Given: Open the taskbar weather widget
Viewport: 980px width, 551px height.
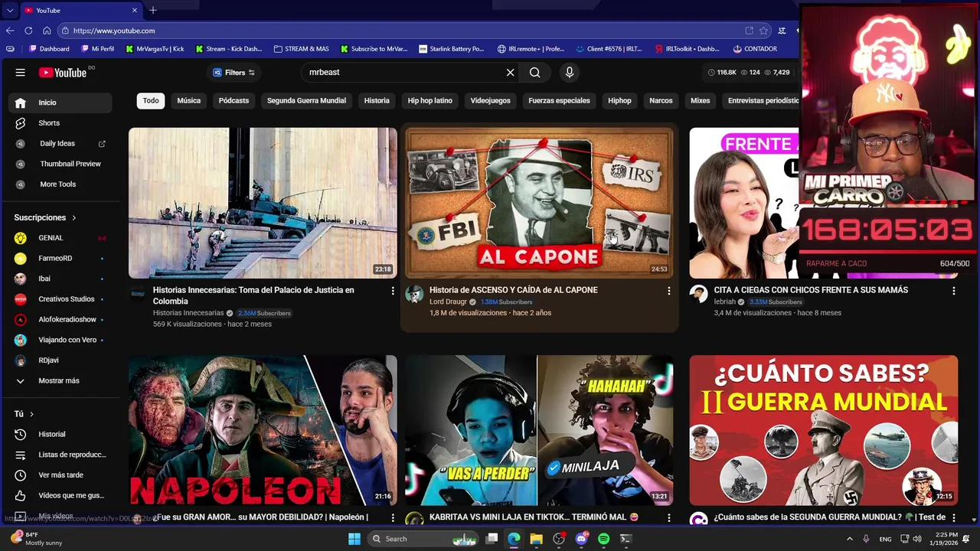Looking at the screenshot, I should (x=37, y=539).
